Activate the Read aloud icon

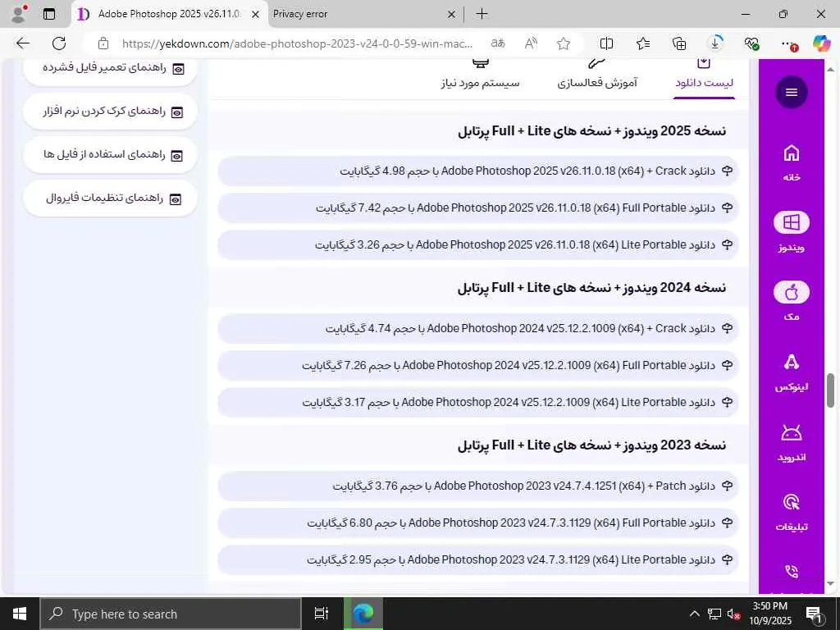(x=531, y=43)
